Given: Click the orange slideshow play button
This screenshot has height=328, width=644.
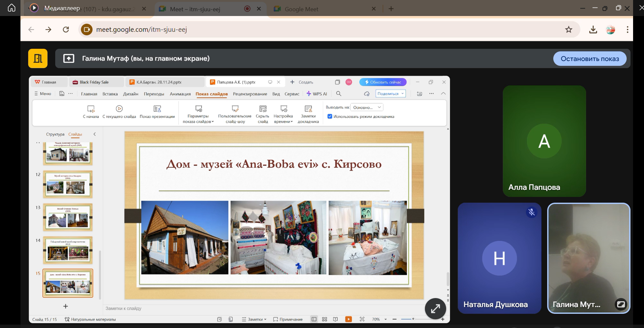Looking at the screenshot, I should [348, 319].
